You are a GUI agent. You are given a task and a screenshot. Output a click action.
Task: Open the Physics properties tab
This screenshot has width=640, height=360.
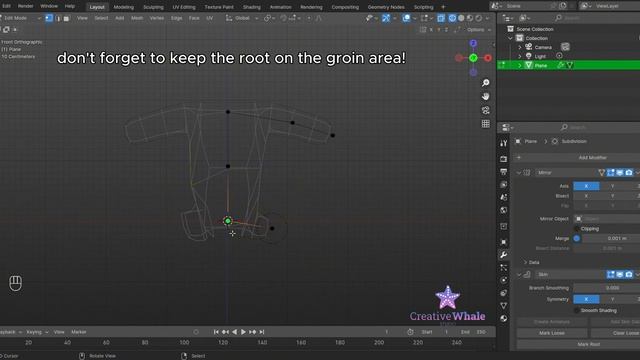click(x=504, y=280)
